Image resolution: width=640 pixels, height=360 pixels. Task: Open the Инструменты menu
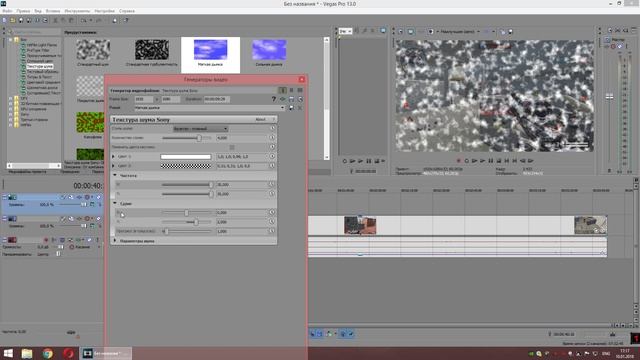click(x=77, y=11)
